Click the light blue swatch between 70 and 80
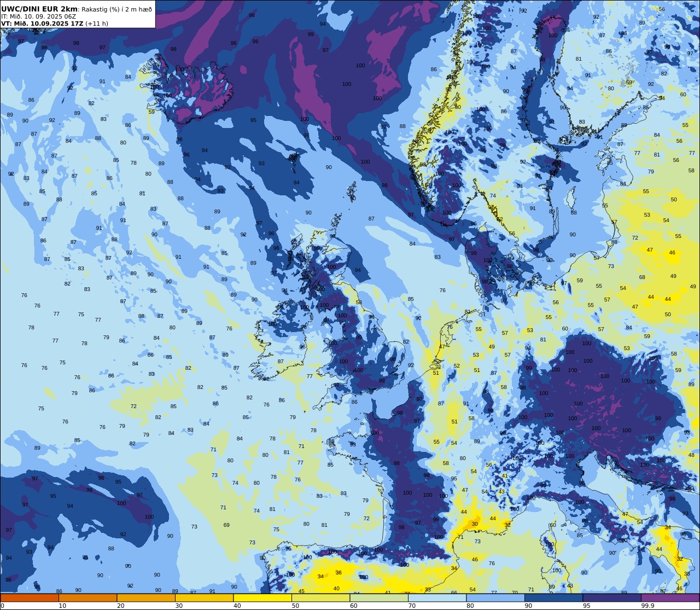Viewport: 700px width, 610px height. point(437,597)
